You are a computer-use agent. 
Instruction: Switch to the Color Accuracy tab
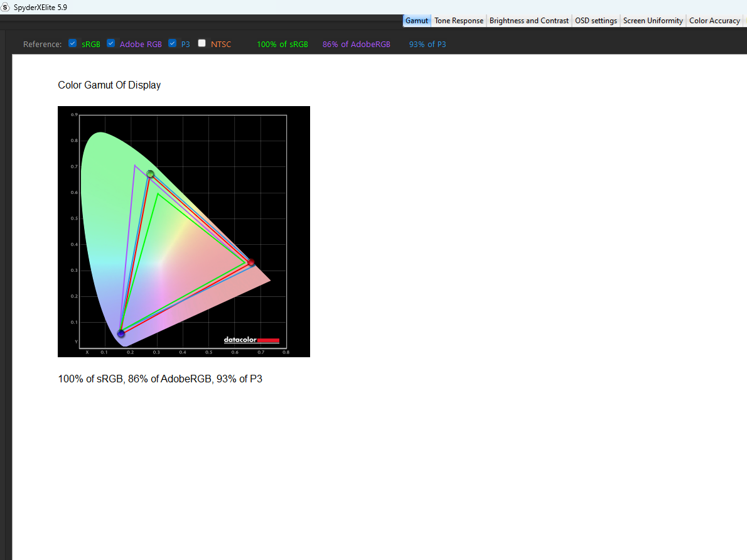714,21
